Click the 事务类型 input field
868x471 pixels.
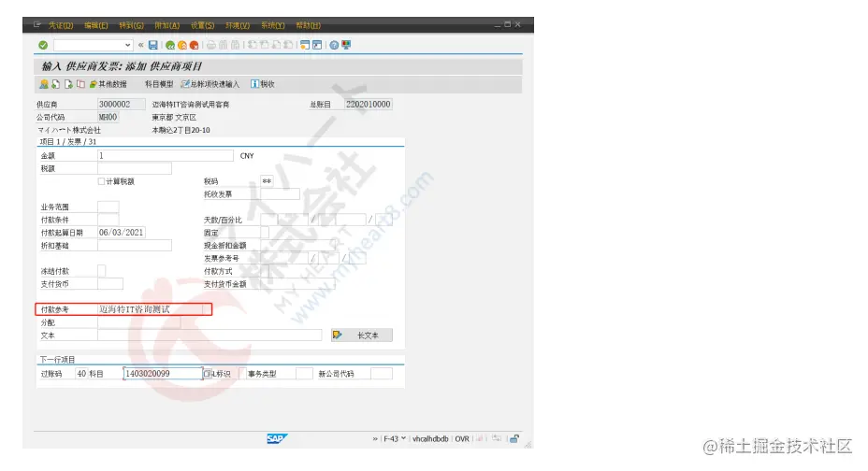305,374
